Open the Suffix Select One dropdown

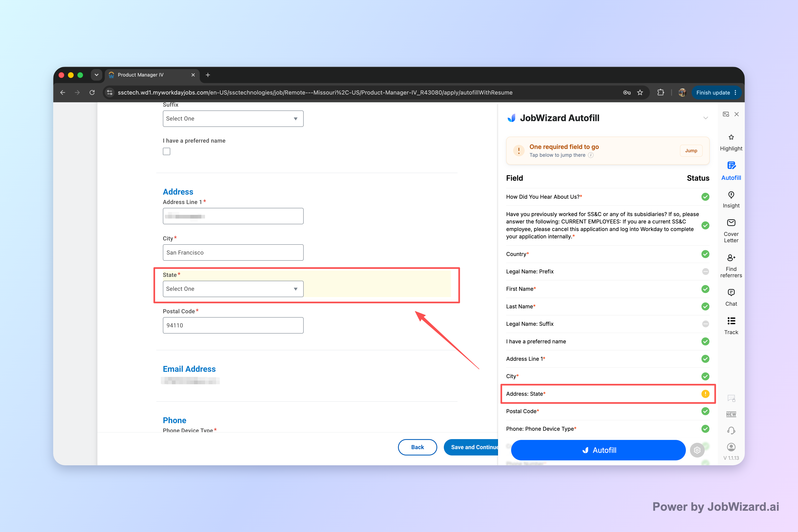tap(233, 119)
